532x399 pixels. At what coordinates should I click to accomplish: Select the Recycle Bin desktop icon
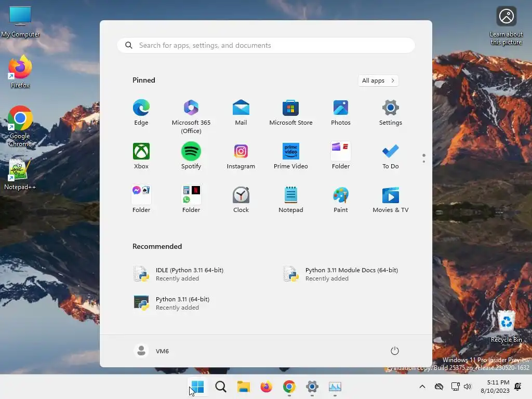point(506,326)
